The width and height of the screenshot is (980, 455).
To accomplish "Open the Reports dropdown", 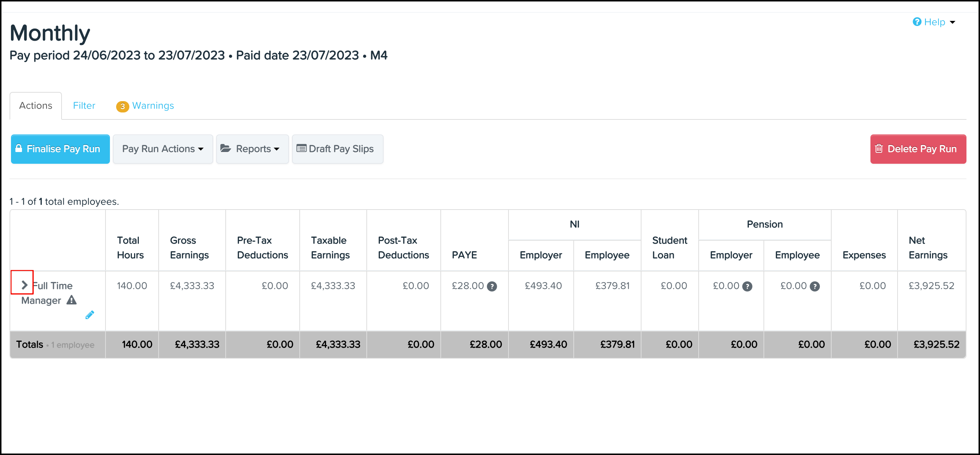I will [x=252, y=149].
